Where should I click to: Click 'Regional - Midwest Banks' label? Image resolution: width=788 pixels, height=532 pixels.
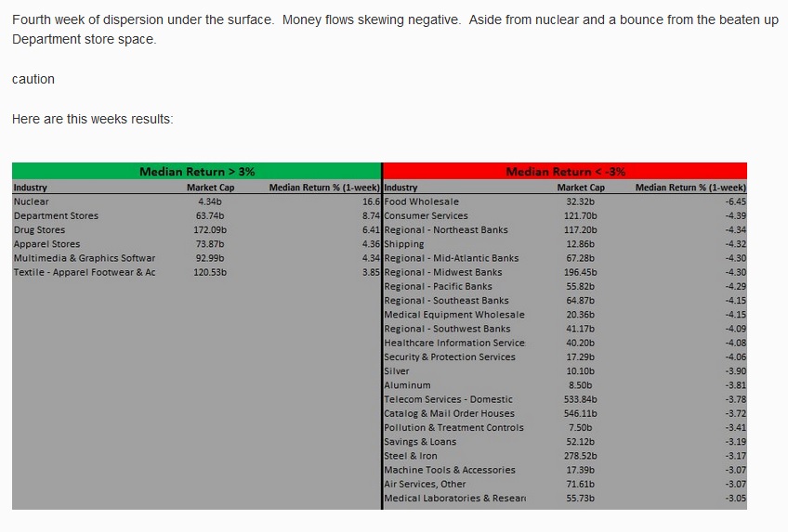[x=443, y=271]
